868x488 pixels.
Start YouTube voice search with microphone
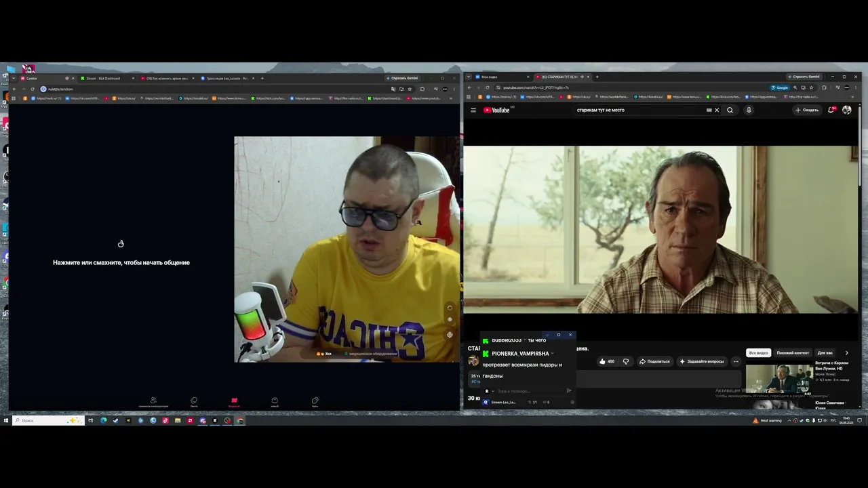pos(749,110)
